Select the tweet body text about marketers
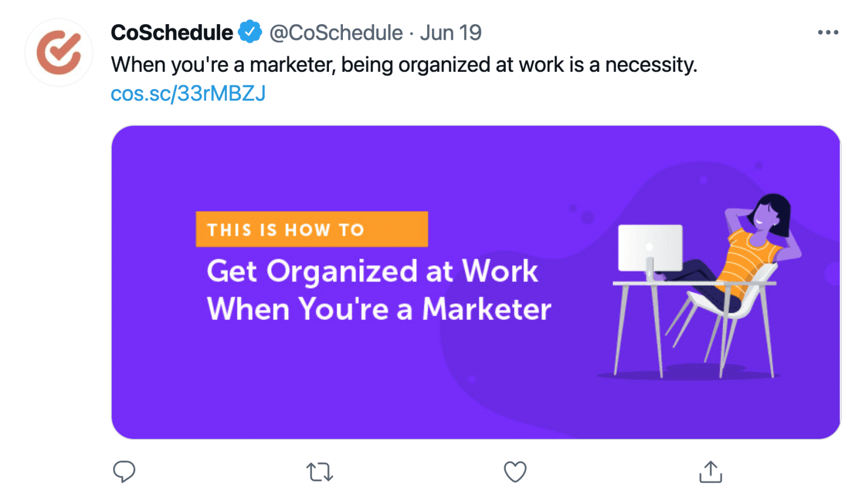862x504 pixels. [404, 65]
